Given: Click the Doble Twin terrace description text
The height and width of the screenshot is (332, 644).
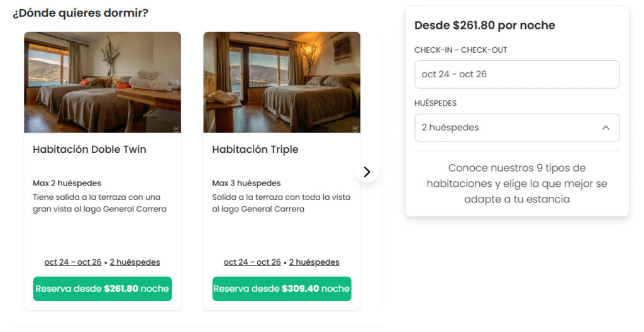Looking at the screenshot, I should [x=99, y=203].
